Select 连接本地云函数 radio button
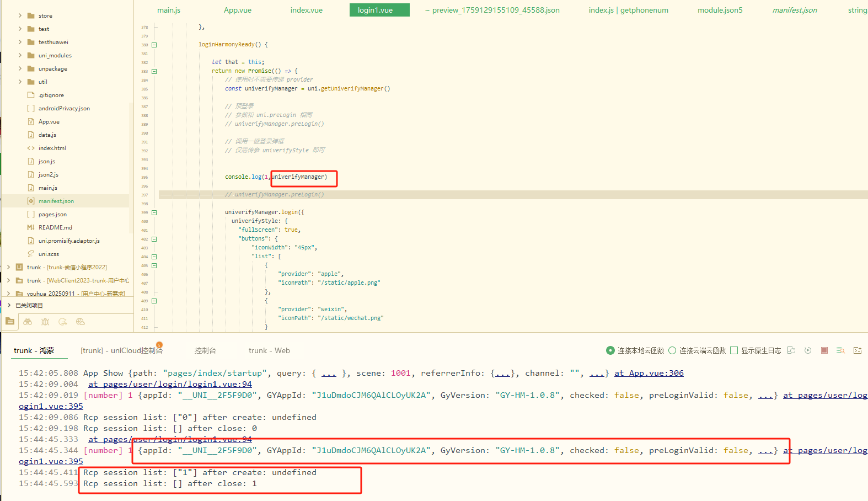The image size is (868, 501). (610, 350)
